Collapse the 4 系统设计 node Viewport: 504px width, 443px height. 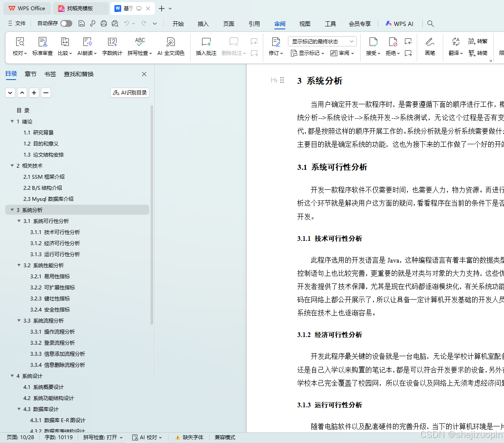[12, 376]
